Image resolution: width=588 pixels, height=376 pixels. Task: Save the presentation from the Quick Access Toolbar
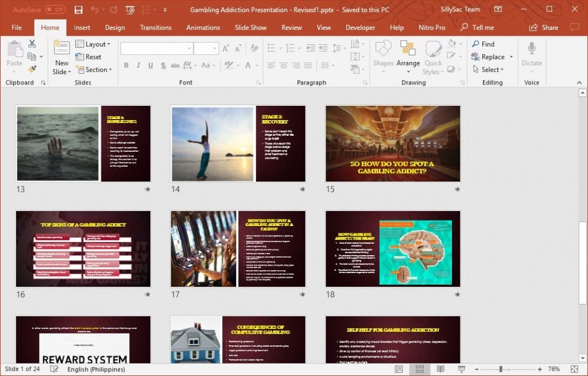click(79, 10)
